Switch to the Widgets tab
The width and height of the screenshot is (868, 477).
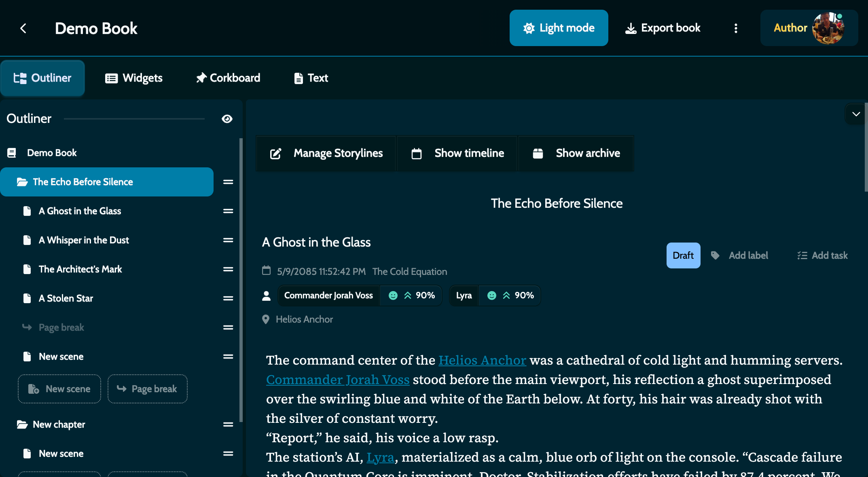point(134,78)
